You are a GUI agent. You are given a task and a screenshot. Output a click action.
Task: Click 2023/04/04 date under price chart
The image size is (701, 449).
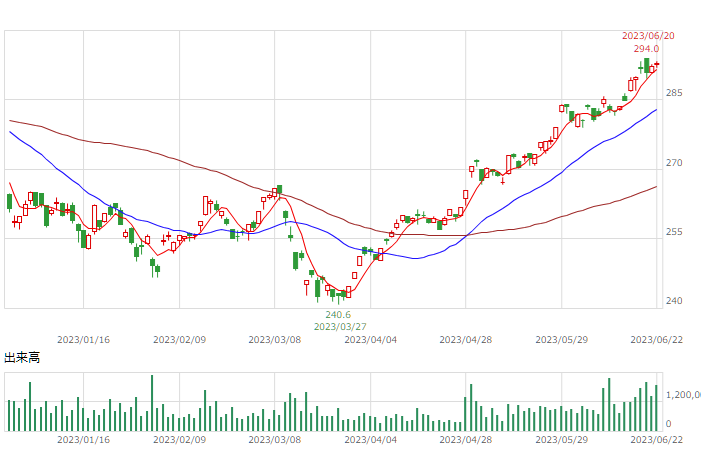(x=370, y=340)
